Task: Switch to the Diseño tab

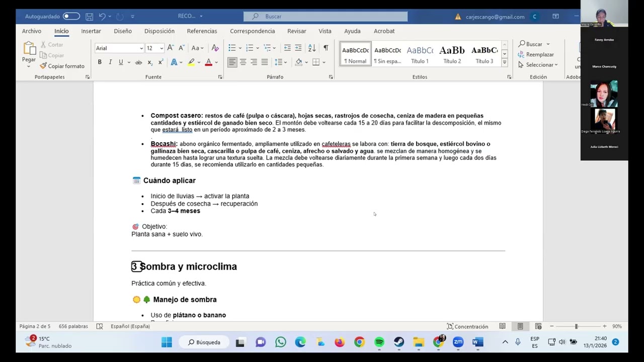Action: (x=123, y=31)
